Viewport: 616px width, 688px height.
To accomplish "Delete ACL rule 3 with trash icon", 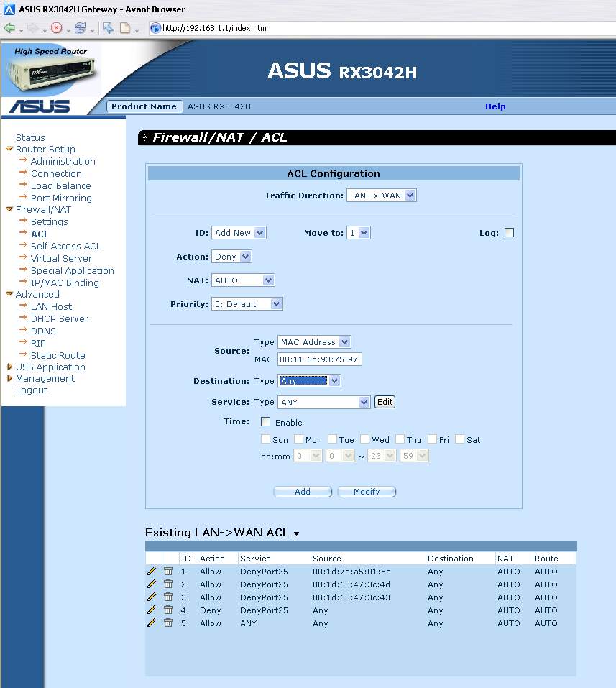I will (x=168, y=597).
